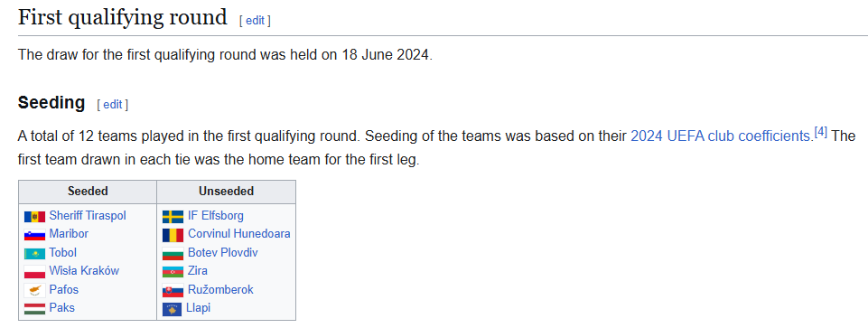This screenshot has height=328, width=868.
Task: Select the Seeded column header
Action: 88,192
